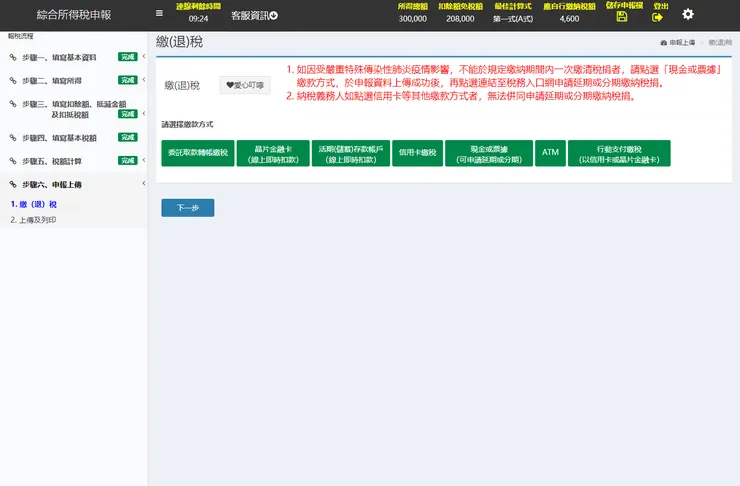Viewport: 740px width, 486px height.
Task: Click the 下一步 next button
Action: 188,208
